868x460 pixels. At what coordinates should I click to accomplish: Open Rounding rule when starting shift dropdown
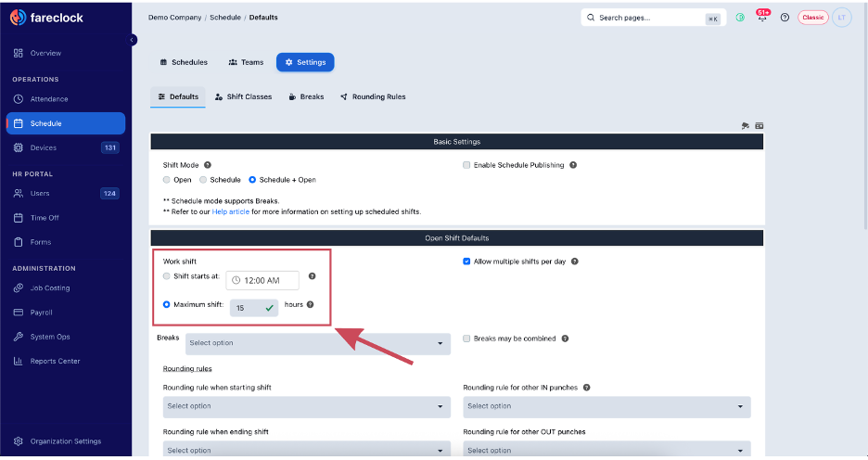pyautogui.click(x=307, y=406)
